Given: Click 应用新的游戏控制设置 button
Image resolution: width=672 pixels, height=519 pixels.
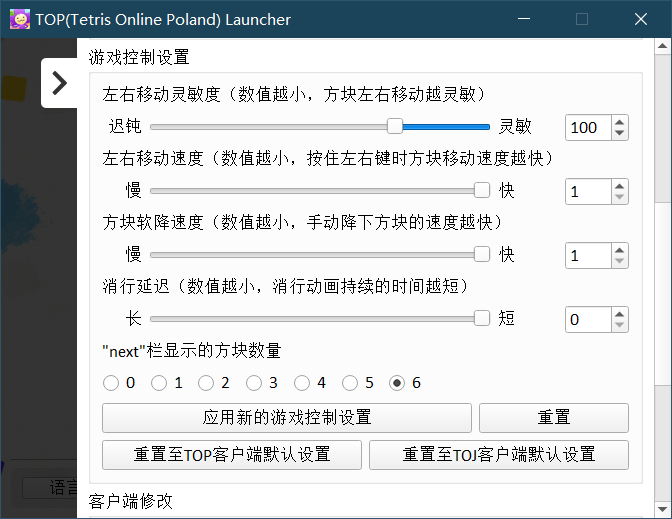Looking at the screenshot, I should tap(286, 417).
